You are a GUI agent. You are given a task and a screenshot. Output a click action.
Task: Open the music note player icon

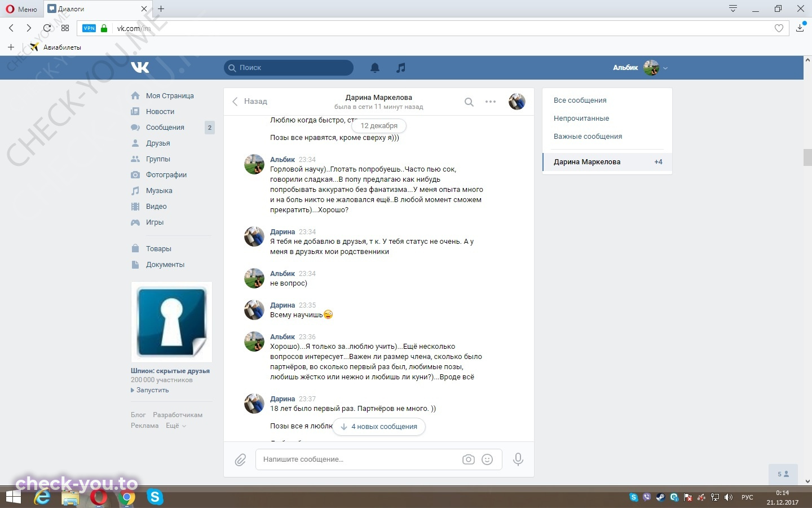401,68
